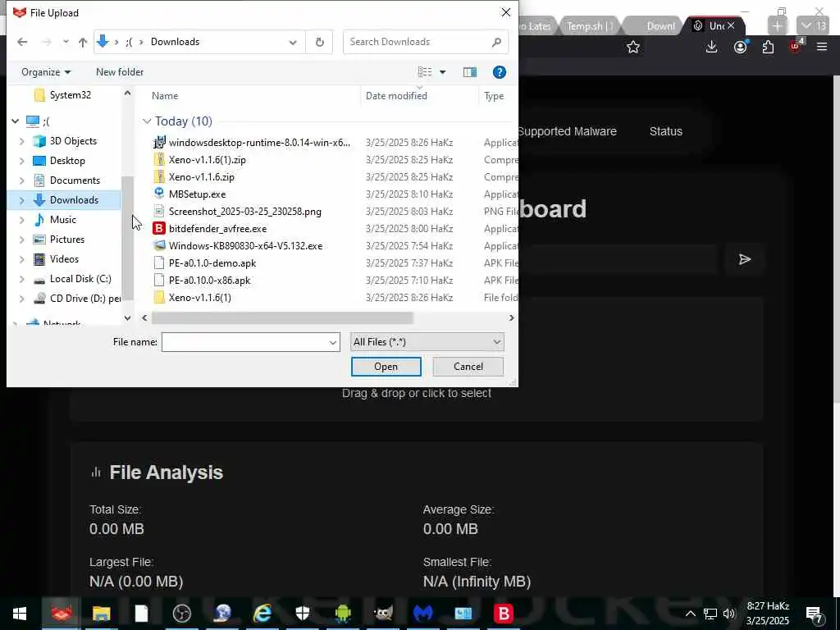The width and height of the screenshot is (840, 630).
Task: Open OBS Studio from the taskbar
Action: 182,614
